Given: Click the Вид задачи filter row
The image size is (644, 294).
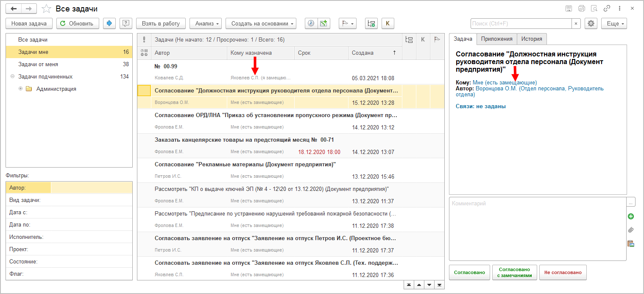Looking at the screenshot, I should (x=69, y=200).
